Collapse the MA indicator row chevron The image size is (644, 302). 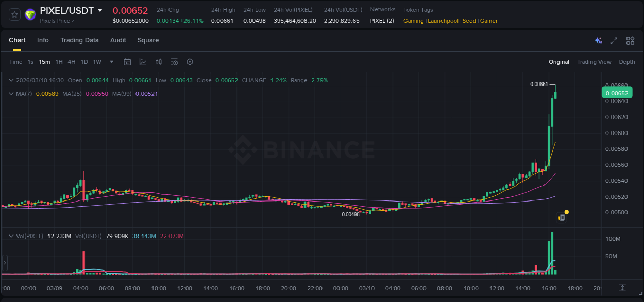click(x=11, y=94)
